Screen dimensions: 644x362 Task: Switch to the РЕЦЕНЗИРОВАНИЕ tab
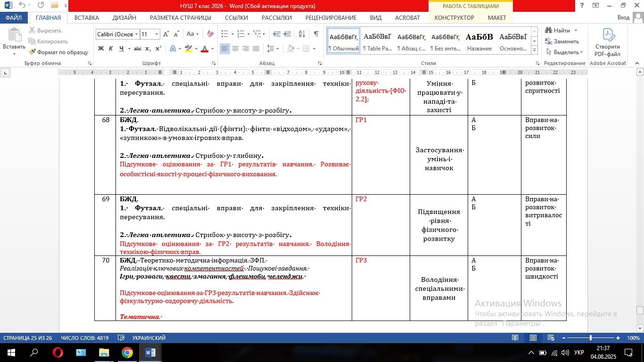pos(330,18)
